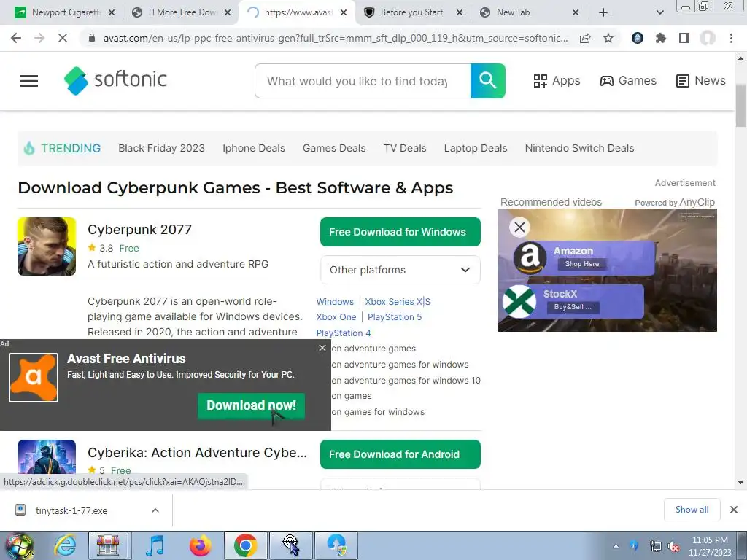The height and width of the screenshot is (560, 747).
Task: Open a new browser tab
Action: [603, 12]
